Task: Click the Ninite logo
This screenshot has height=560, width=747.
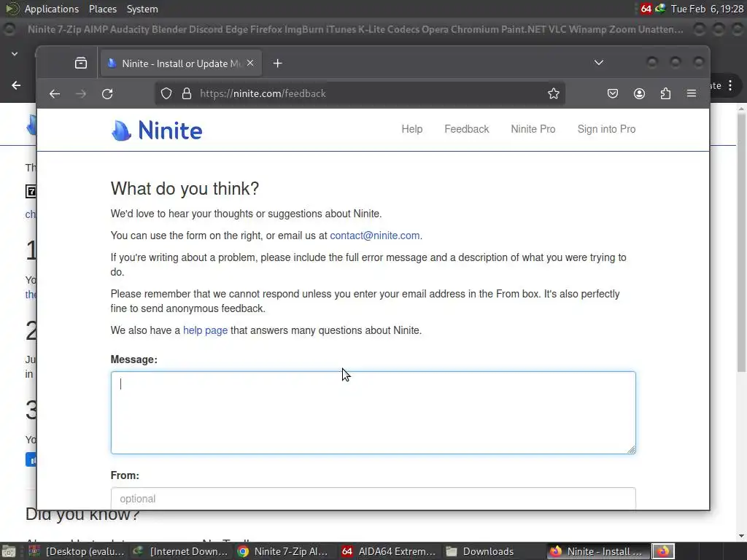Action: pos(157,130)
